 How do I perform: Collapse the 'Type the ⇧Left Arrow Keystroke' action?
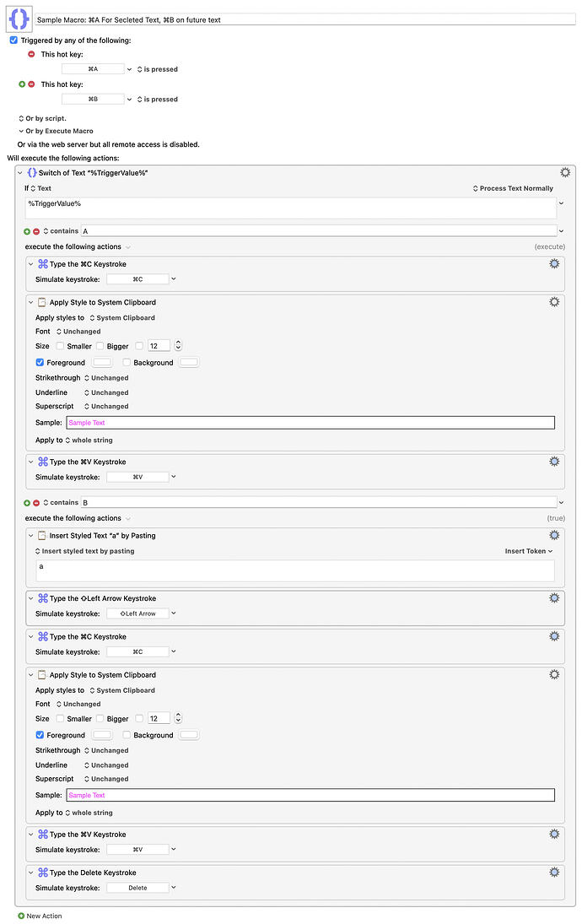[30, 598]
